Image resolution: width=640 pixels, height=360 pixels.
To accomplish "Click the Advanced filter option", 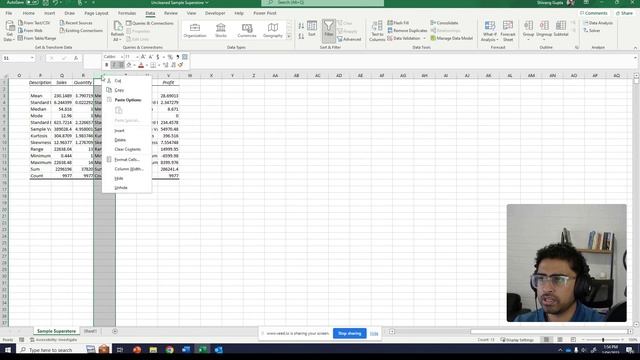I will pyautogui.click(x=349, y=39).
